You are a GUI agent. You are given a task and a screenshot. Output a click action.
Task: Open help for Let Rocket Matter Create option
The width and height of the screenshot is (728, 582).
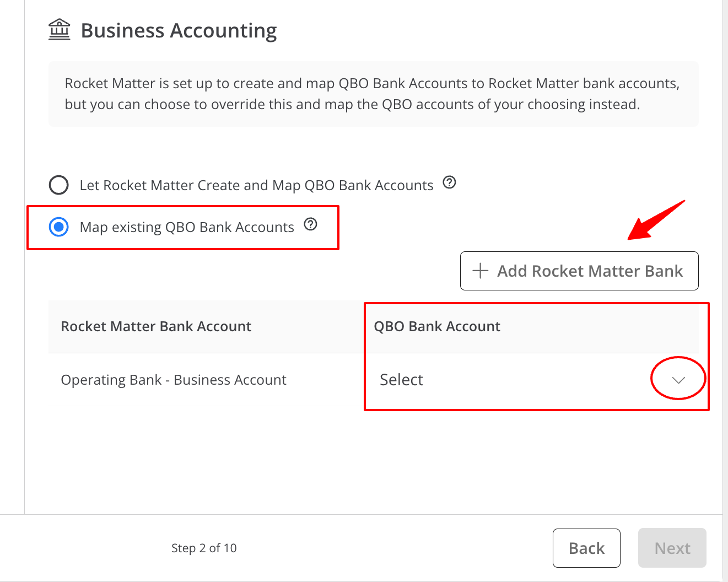450,182
